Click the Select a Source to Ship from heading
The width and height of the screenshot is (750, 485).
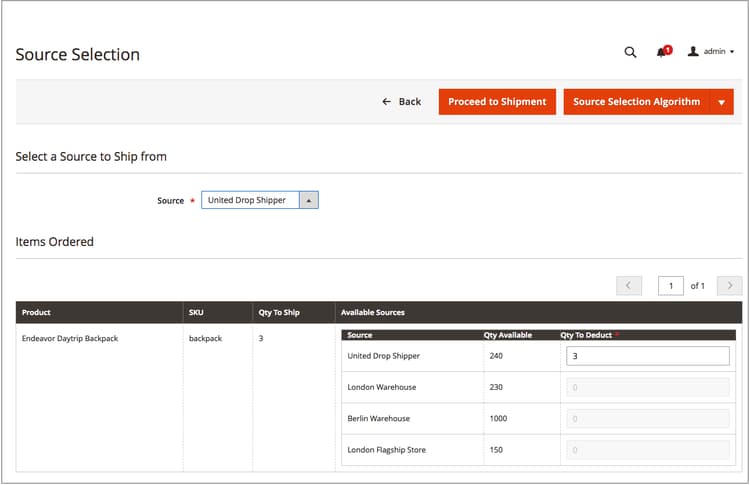[91, 156]
